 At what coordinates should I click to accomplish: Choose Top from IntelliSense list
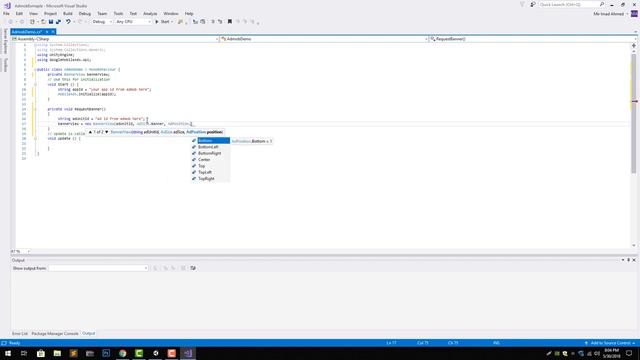click(x=210, y=166)
